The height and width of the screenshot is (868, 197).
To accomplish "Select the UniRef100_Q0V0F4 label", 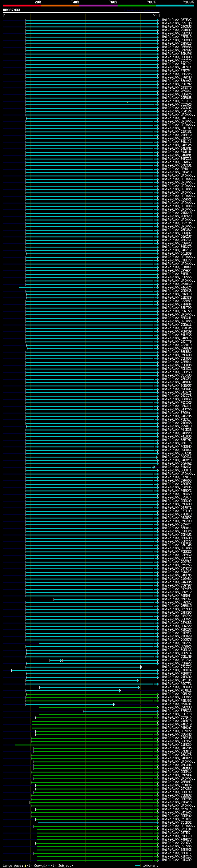I will pos(176,525).
